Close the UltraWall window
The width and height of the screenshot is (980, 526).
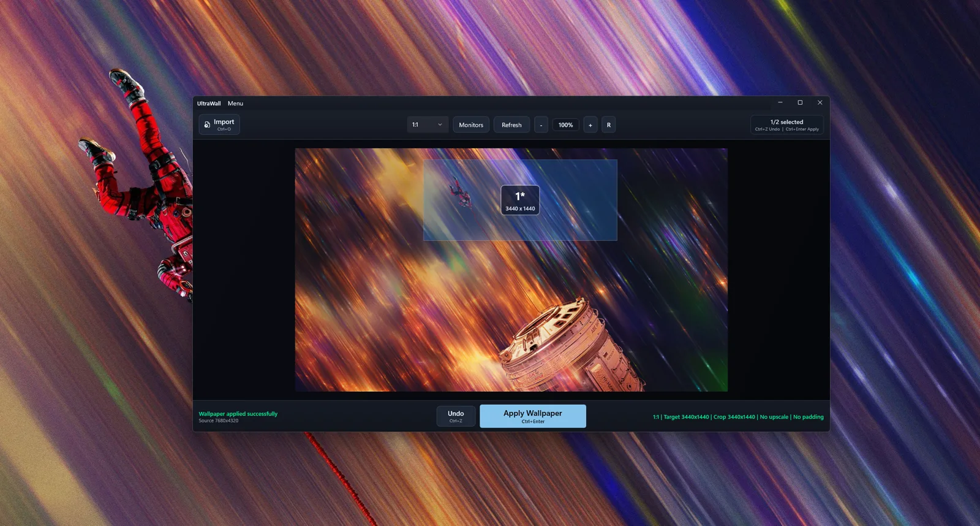pos(820,102)
